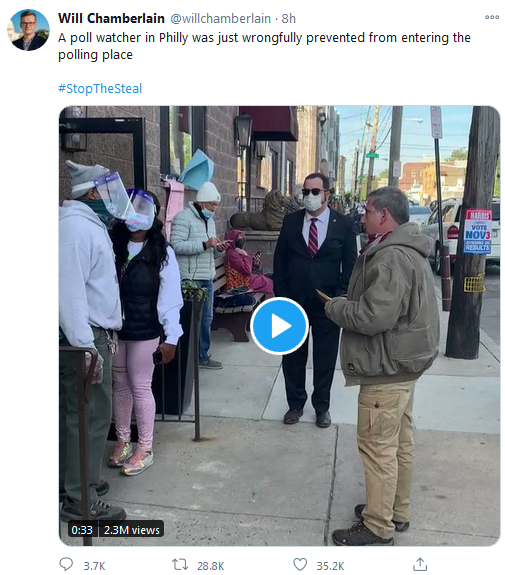Image resolution: width=505 pixels, height=575 pixels.
Task: Play the video with the blue play button
Action: point(279,326)
